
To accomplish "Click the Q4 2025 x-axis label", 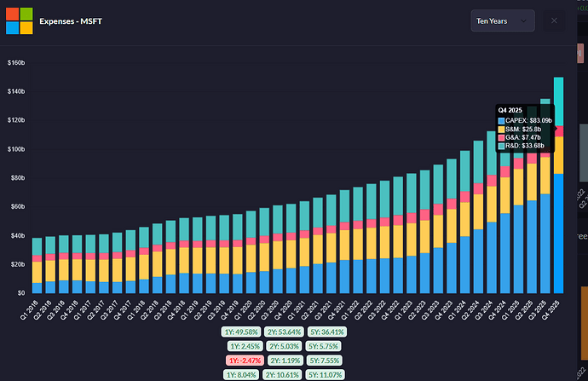I will 551,310.
